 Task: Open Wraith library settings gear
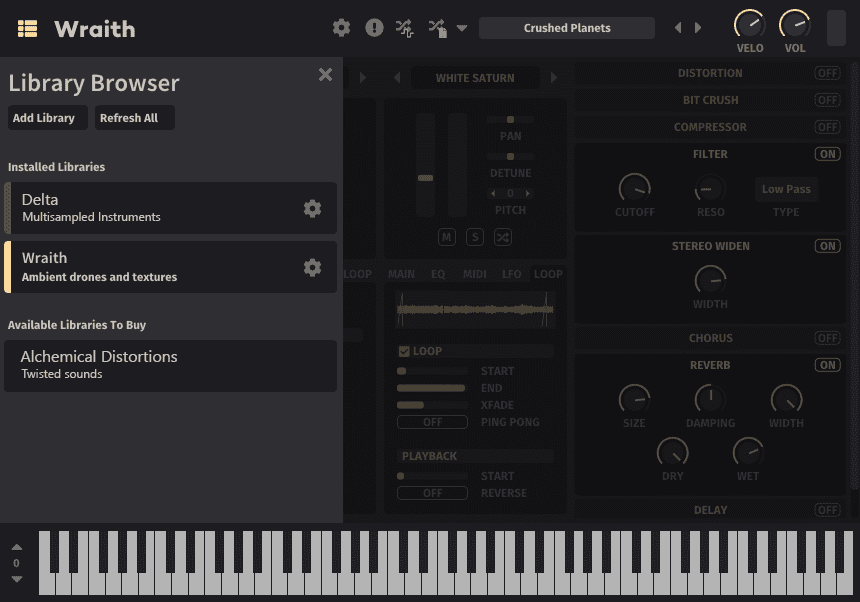(312, 268)
